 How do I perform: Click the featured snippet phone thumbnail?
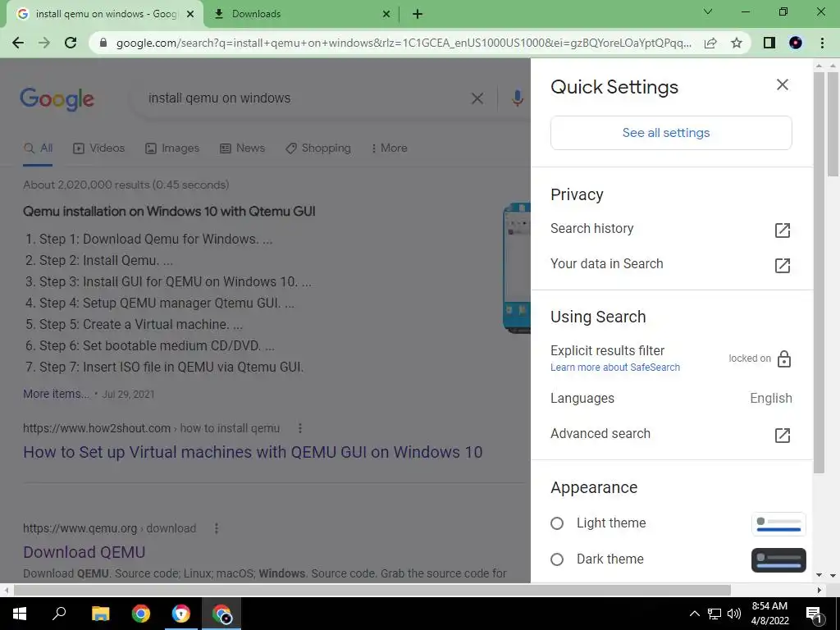coord(517,268)
